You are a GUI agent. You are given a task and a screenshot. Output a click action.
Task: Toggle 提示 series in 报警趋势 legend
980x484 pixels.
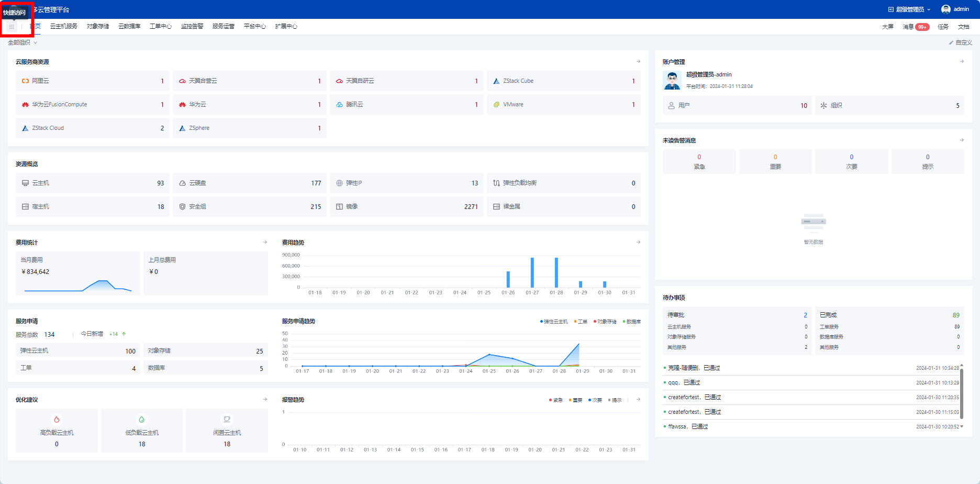615,400
